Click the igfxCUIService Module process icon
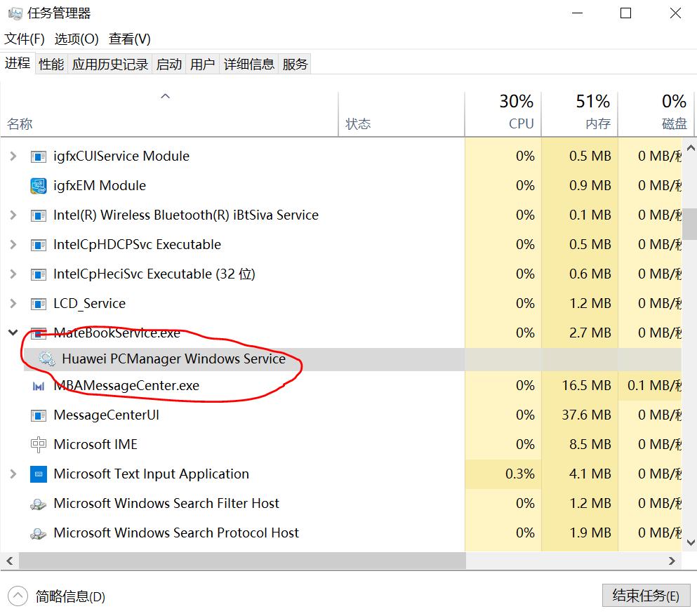This screenshot has width=697, height=616. (x=38, y=156)
